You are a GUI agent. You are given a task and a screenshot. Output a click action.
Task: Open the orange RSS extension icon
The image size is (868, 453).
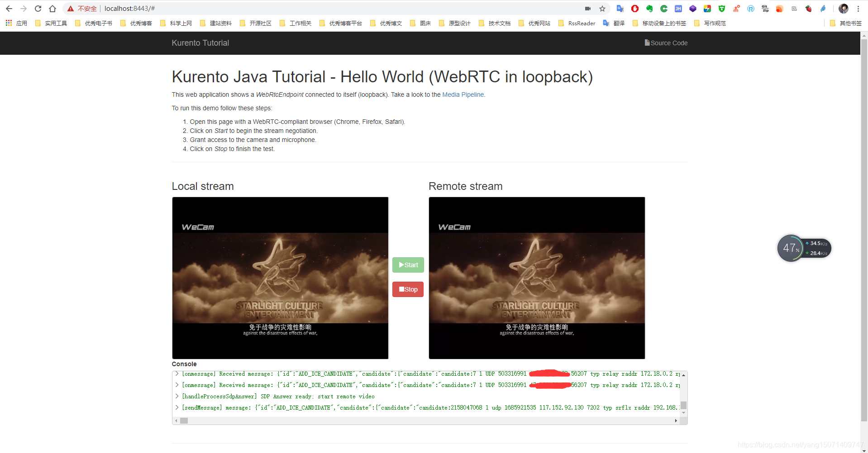[780, 9]
